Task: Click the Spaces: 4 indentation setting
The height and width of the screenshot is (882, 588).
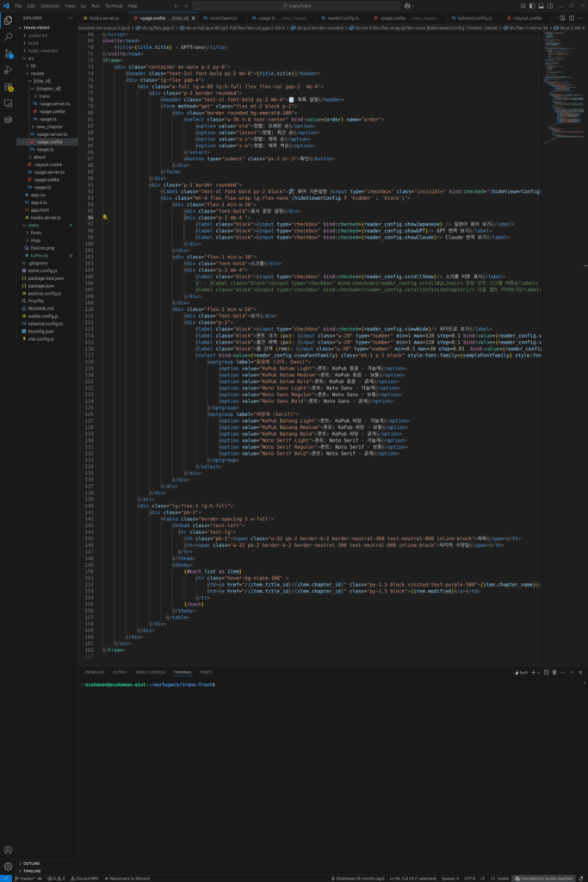Action: tap(450, 878)
